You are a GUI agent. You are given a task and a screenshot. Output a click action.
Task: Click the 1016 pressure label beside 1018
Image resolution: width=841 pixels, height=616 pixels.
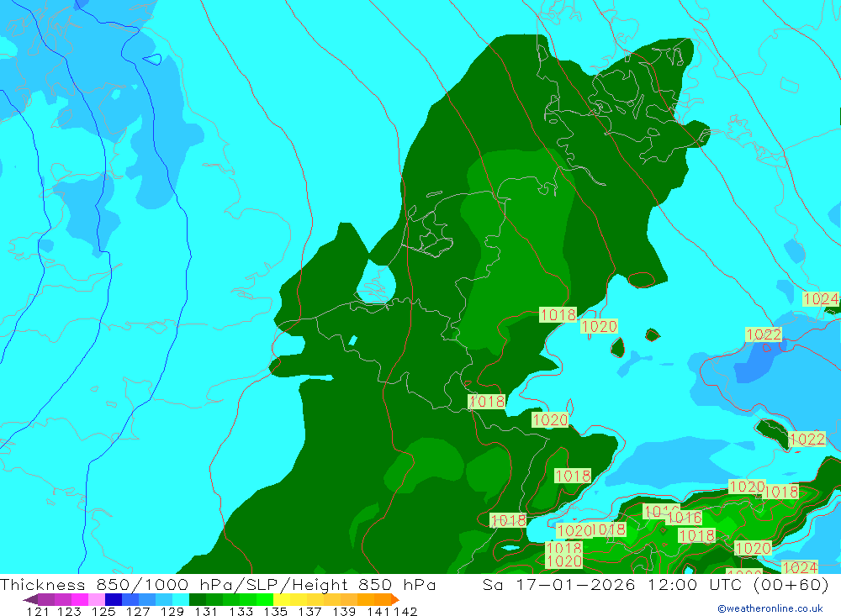point(685,518)
